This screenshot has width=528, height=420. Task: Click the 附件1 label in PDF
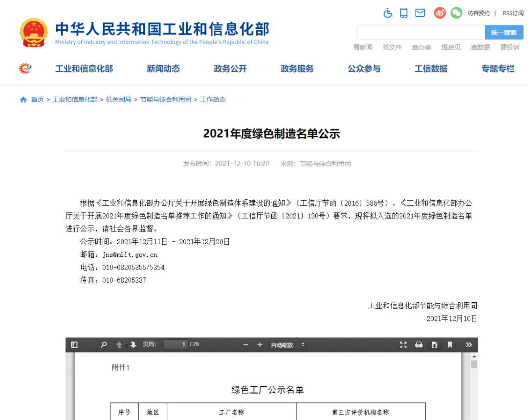(x=121, y=368)
